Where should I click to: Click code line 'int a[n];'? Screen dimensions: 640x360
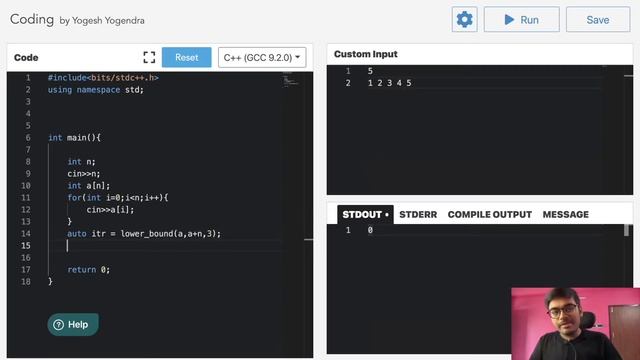click(x=89, y=186)
